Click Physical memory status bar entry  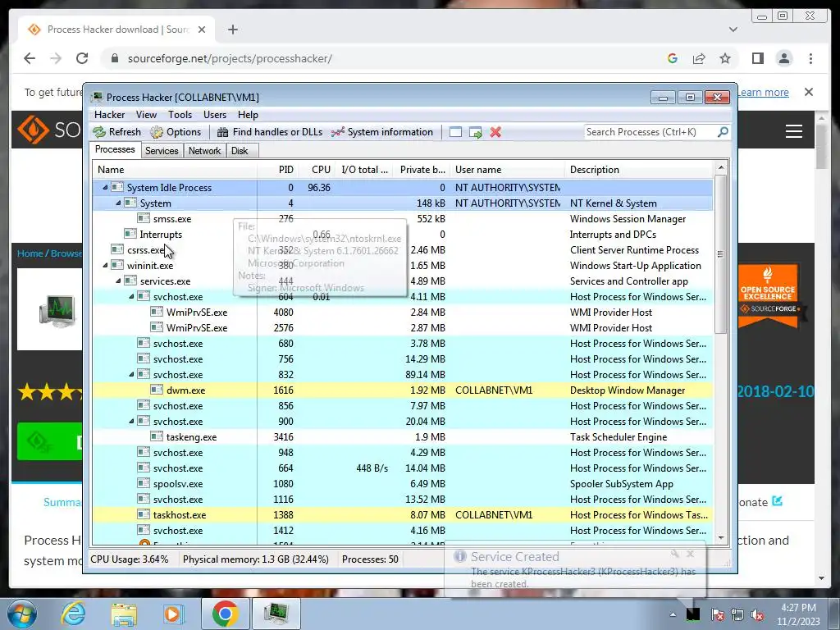pyautogui.click(x=256, y=559)
